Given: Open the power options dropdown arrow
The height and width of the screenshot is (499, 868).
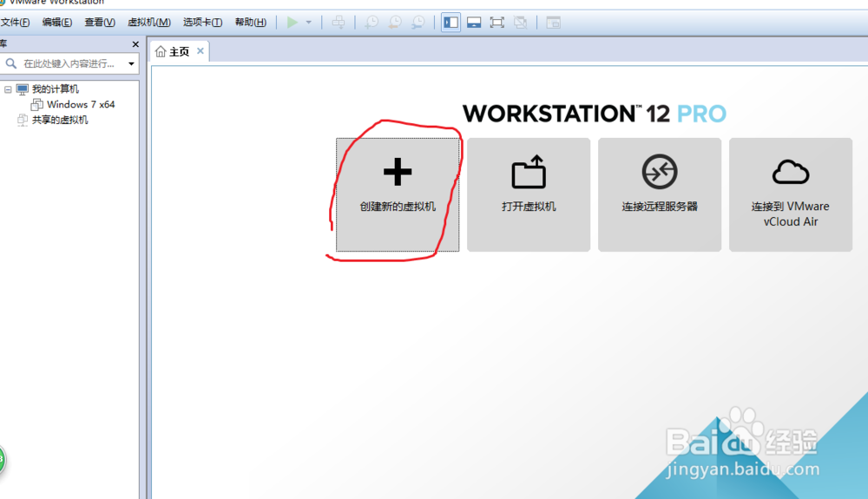Looking at the screenshot, I should [309, 23].
